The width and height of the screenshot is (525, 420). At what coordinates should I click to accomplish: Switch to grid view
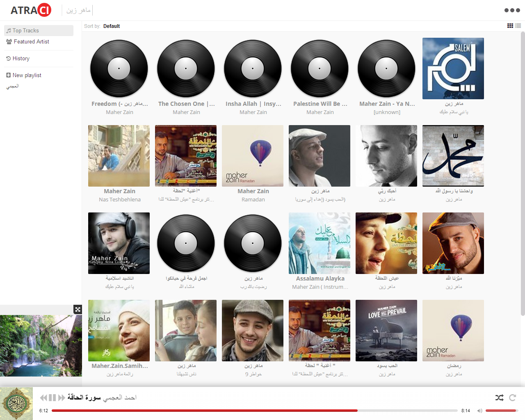pos(510,26)
